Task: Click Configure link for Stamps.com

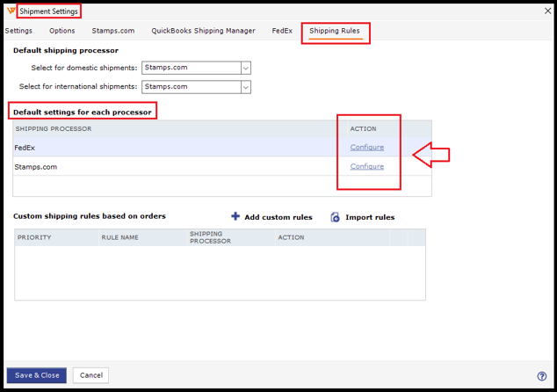Action: pyautogui.click(x=366, y=166)
